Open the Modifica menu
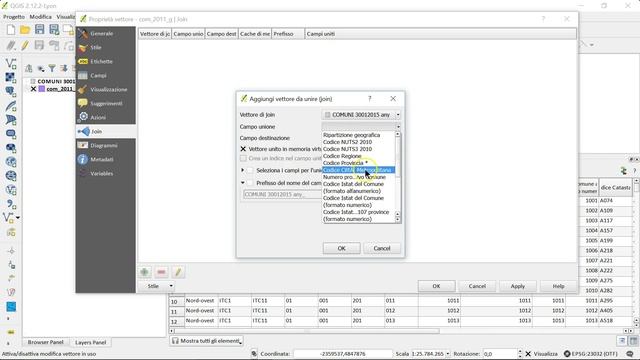 (x=40, y=17)
